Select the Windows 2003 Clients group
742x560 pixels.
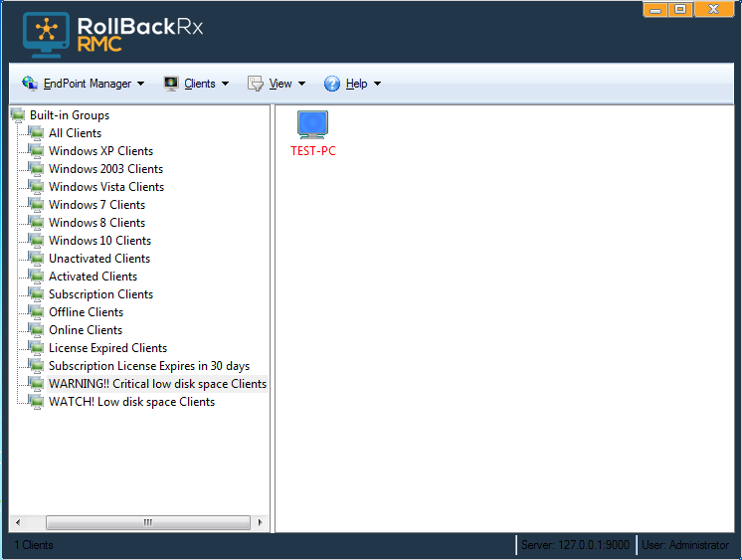tap(106, 169)
